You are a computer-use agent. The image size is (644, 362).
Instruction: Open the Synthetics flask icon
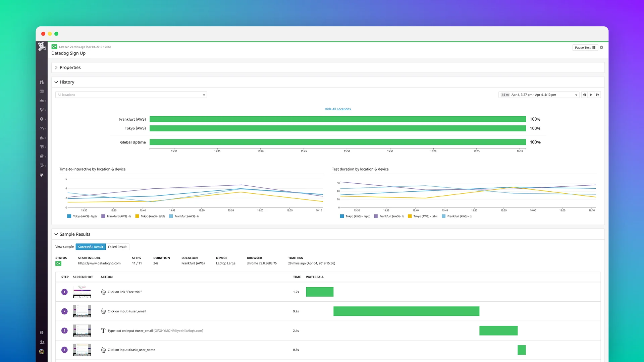coord(42,175)
